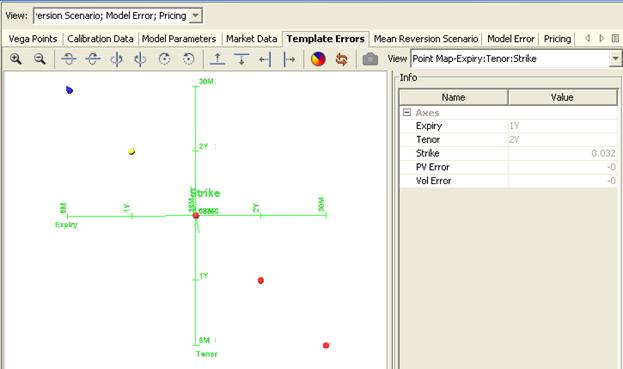Screen dimensions: 623x369
Task: Open the color sphere settings icon
Action: pos(318,59)
